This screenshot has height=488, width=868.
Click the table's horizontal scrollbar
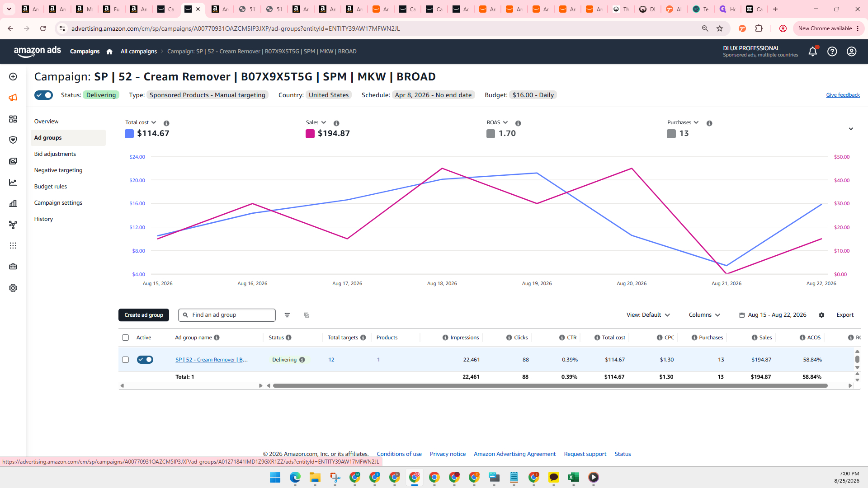click(550, 386)
